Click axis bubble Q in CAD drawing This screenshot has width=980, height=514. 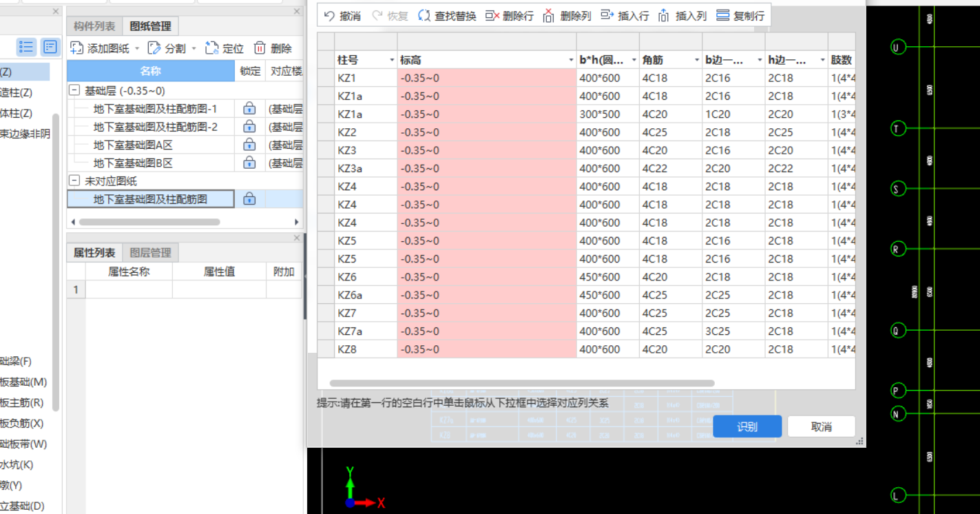click(897, 330)
